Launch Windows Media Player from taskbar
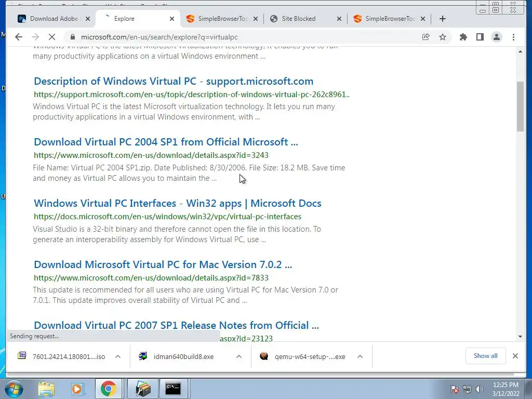 77,389
